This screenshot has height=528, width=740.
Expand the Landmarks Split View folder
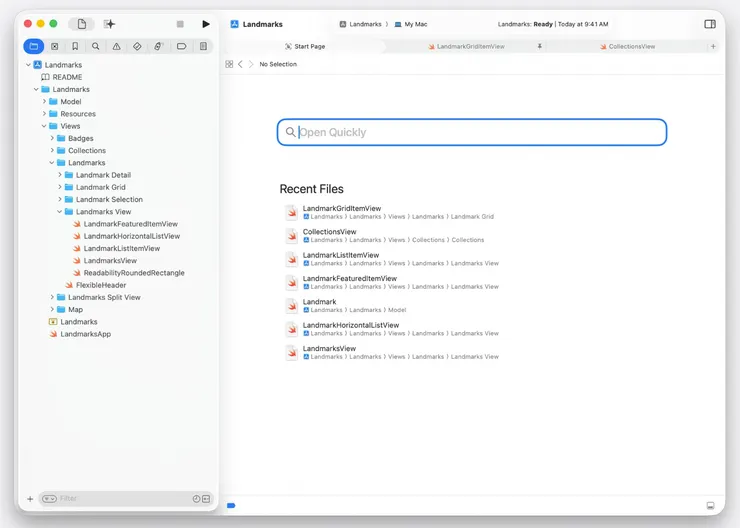click(52, 297)
